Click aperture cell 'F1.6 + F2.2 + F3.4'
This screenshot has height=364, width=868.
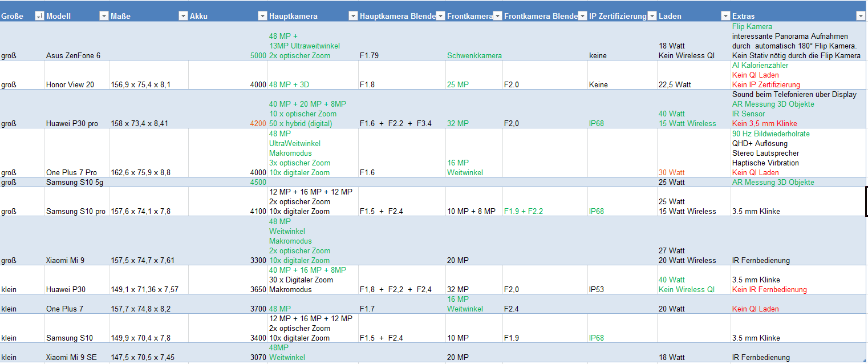click(x=402, y=109)
